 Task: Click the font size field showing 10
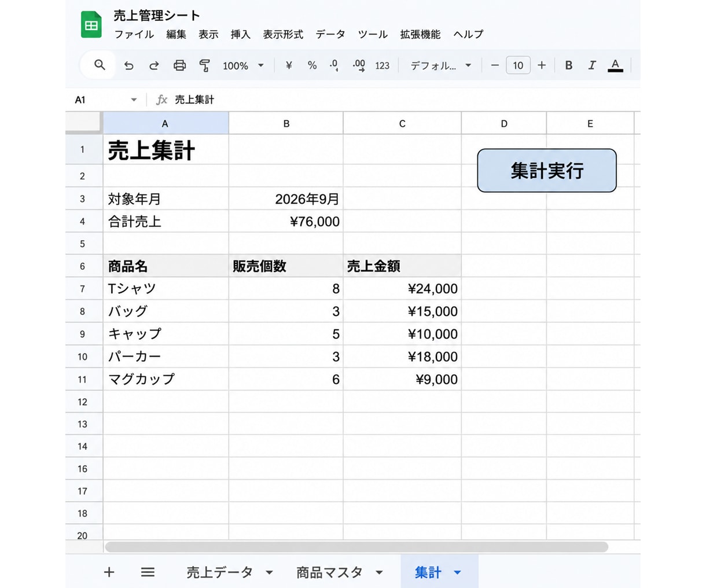click(518, 65)
